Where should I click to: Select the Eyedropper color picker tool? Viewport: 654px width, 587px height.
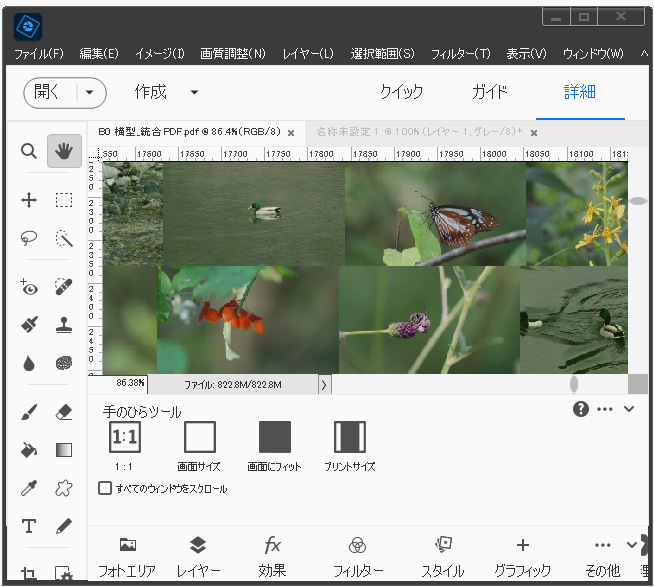point(29,488)
